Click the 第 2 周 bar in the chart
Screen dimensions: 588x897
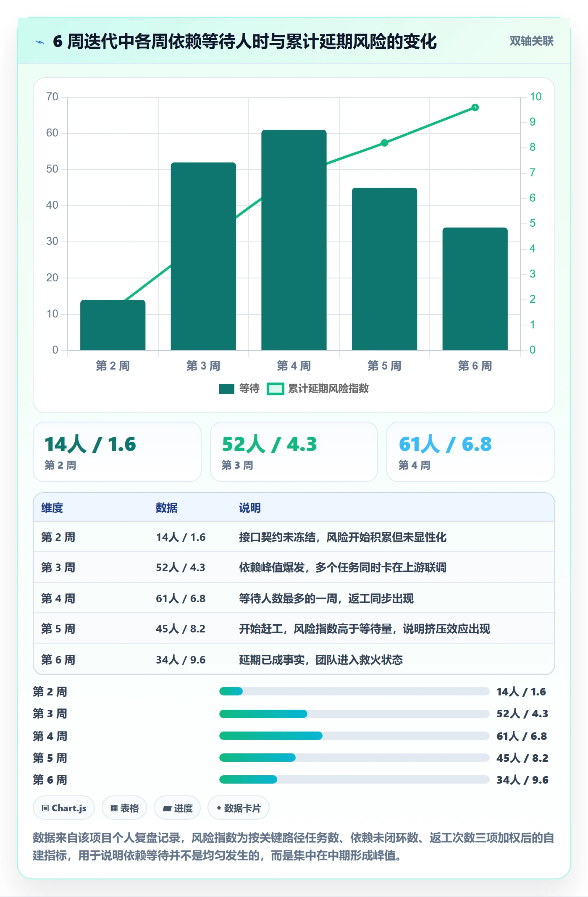[x=113, y=325]
